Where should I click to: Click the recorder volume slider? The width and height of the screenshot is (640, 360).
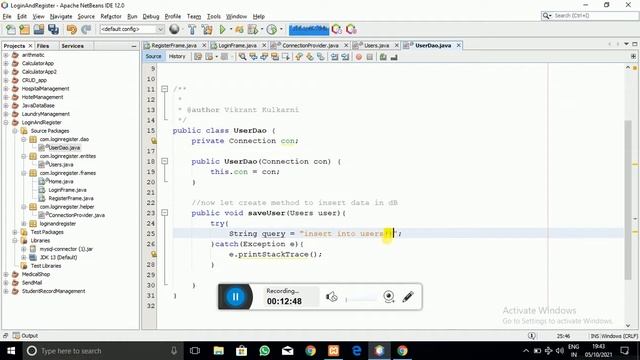point(361,299)
